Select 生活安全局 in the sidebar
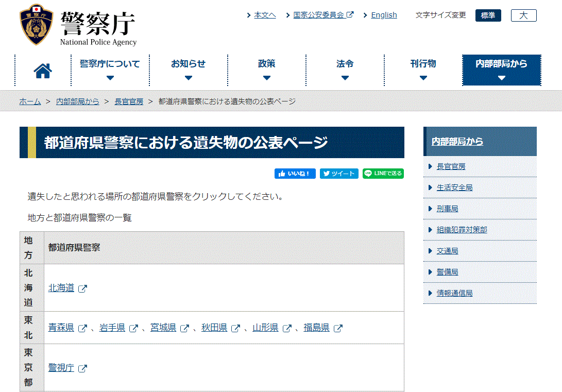562x392 pixels. [x=454, y=188]
